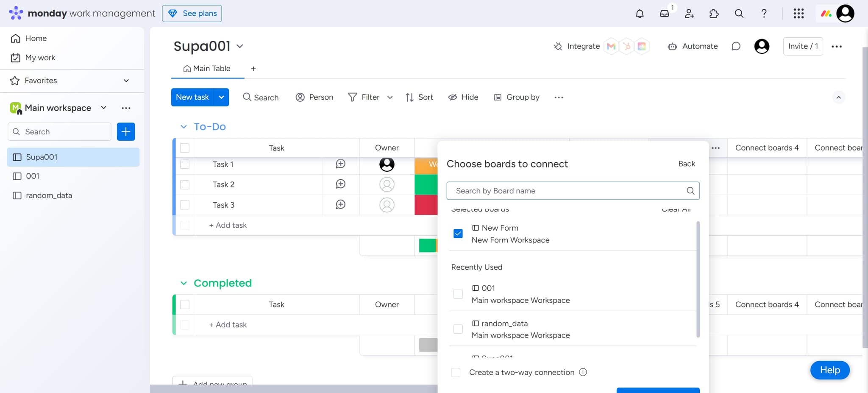Check the random_data board checkbox

[458, 329]
